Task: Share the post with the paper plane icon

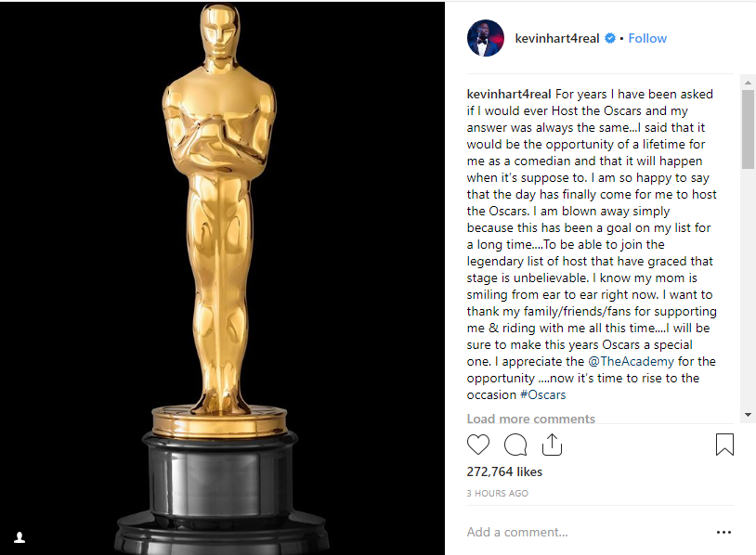Action: 553,445
